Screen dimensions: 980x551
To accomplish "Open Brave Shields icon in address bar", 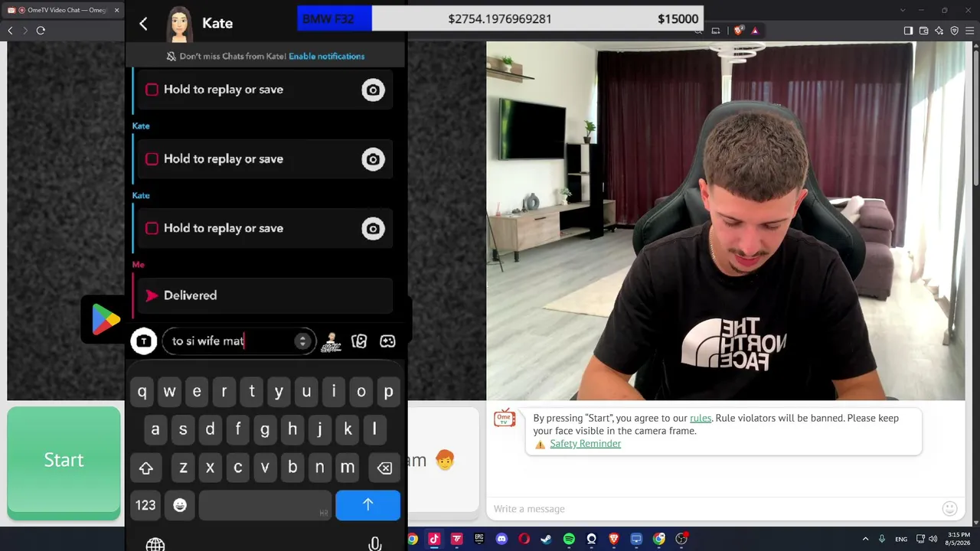I will click(738, 31).
